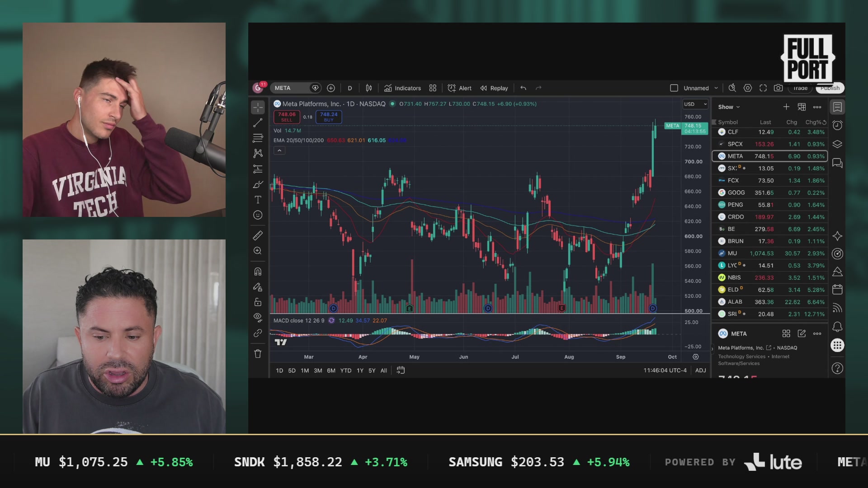
Task: Expand the watchlist Show dropdown
Action: (729, 107)
